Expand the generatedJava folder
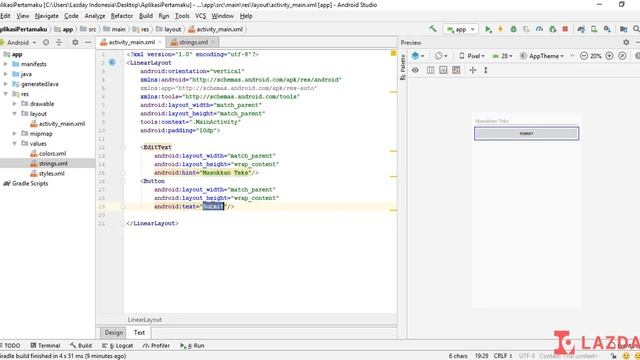Screen dimensions: 640x360 [x=6, y=84]
